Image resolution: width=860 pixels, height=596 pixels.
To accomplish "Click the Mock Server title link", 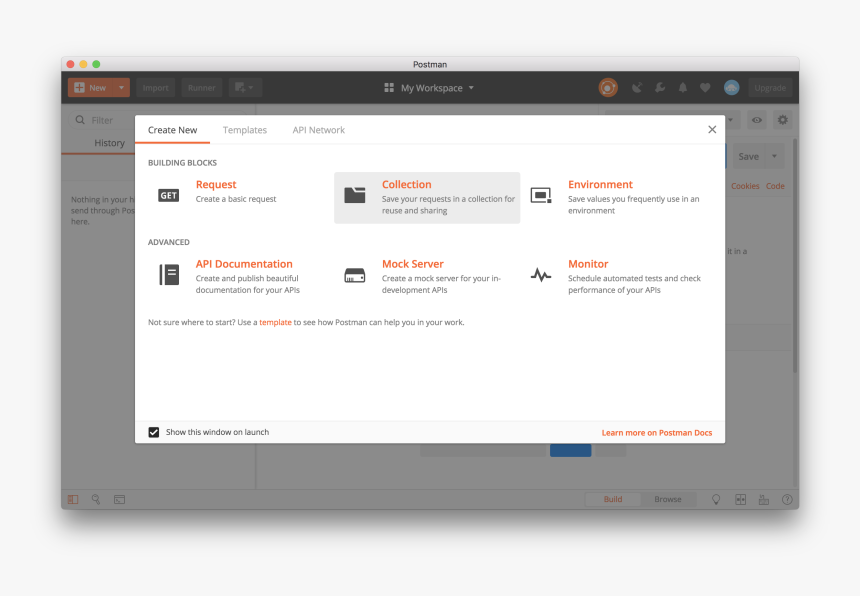I will [x=412, y=264].
